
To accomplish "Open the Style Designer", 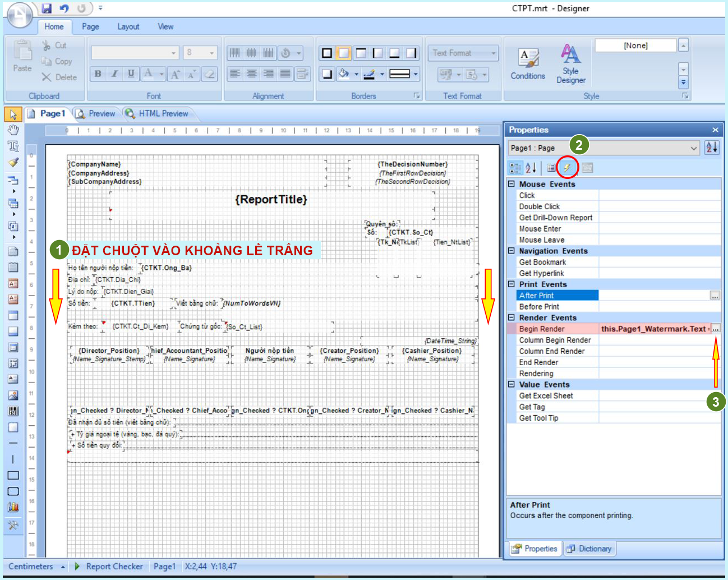I will point(571,63).
